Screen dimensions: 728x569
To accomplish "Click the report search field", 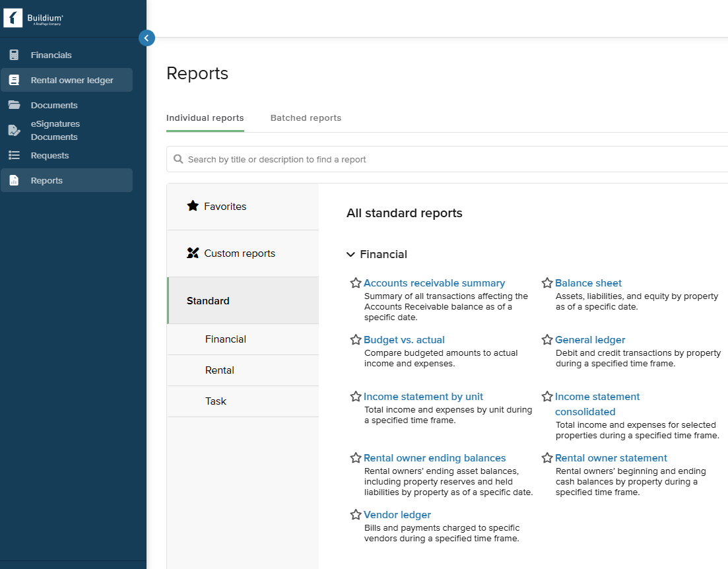I will [x=447, y=159].
